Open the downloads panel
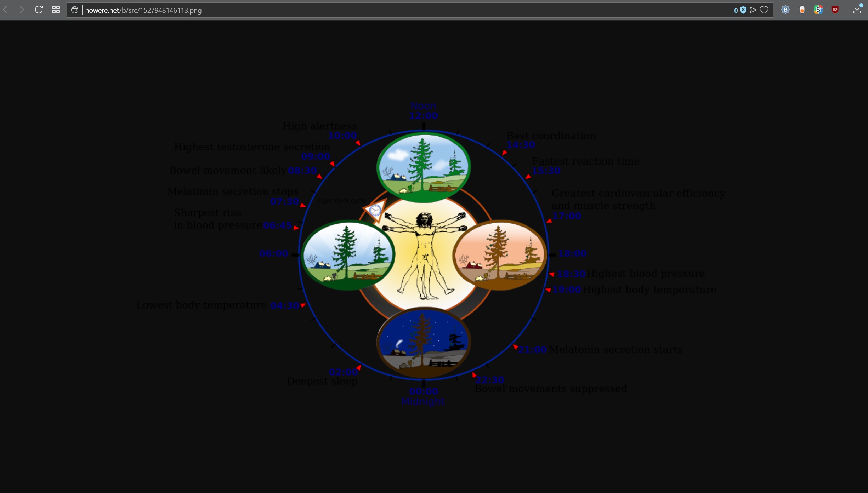The height and width of the screenshot is (493, 868). [x=857, y=10]
